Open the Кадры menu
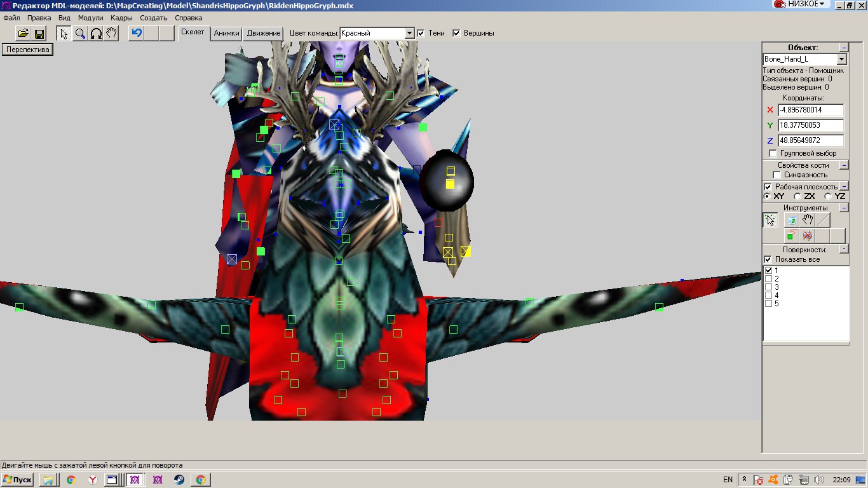Image resolution: width=868 pixels, height=488 pixels. (x=121, y=18)
